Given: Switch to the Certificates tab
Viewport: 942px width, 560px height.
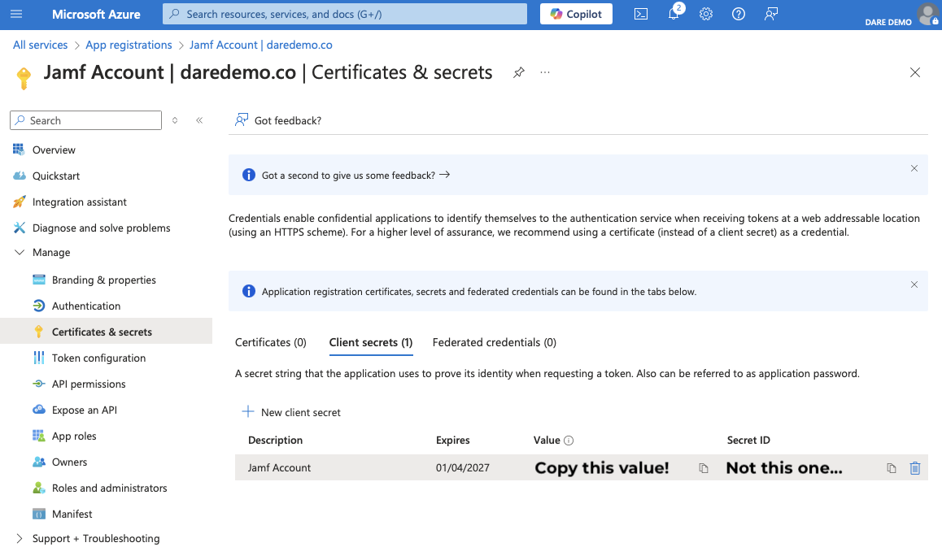Looking at the screenshot, I should coord(270,342).
